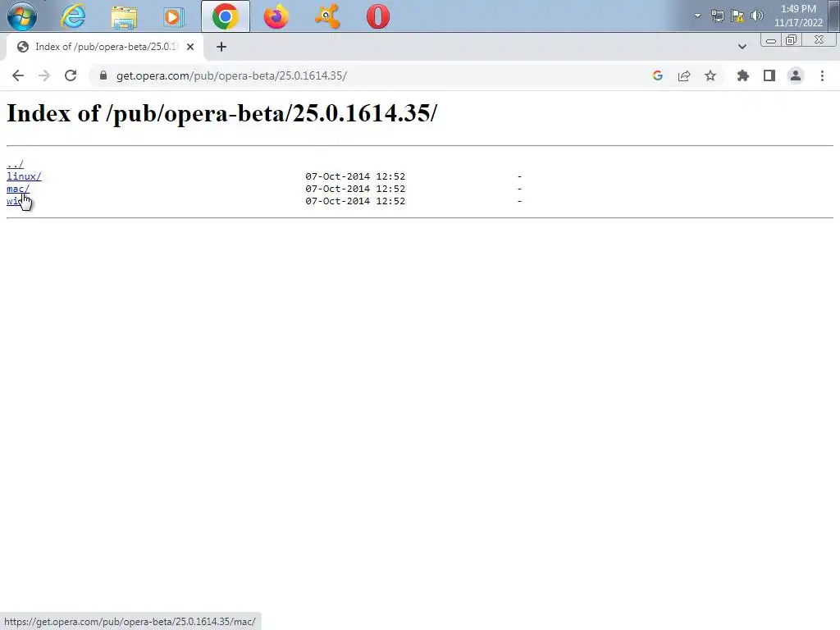Viewport: 840px width, 630px height.
Task: Open a new Chrome tab
Action: tap(221, 47)
